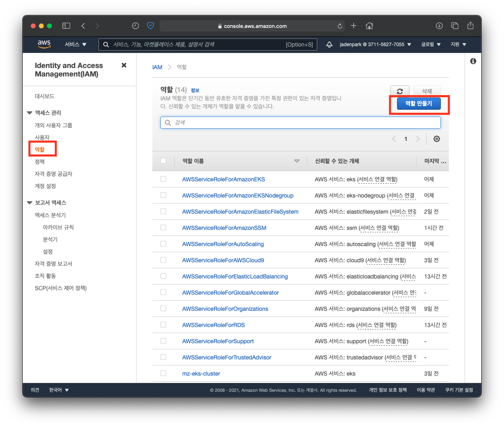Go to Safari home page icon
Image resolution: width=504 pixels, height=427 pixels.
click(369, 26)
